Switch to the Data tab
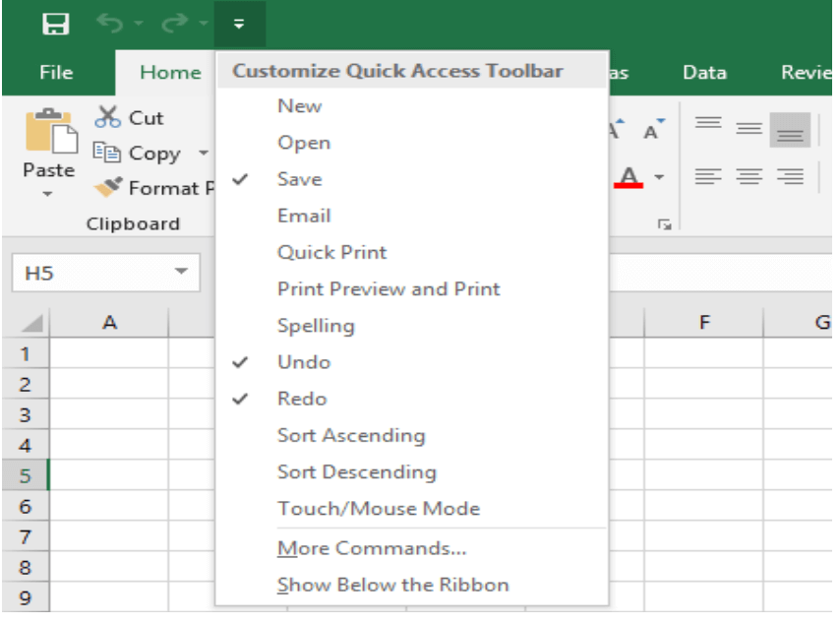 point(704,72)
